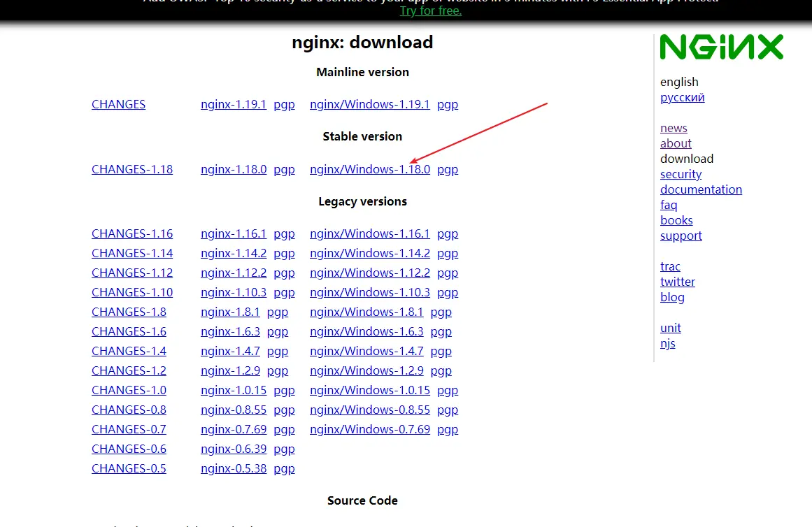This screenshot has width=812, height=527.
Task: Open the njs project link
Action: [x=667, y=344]
